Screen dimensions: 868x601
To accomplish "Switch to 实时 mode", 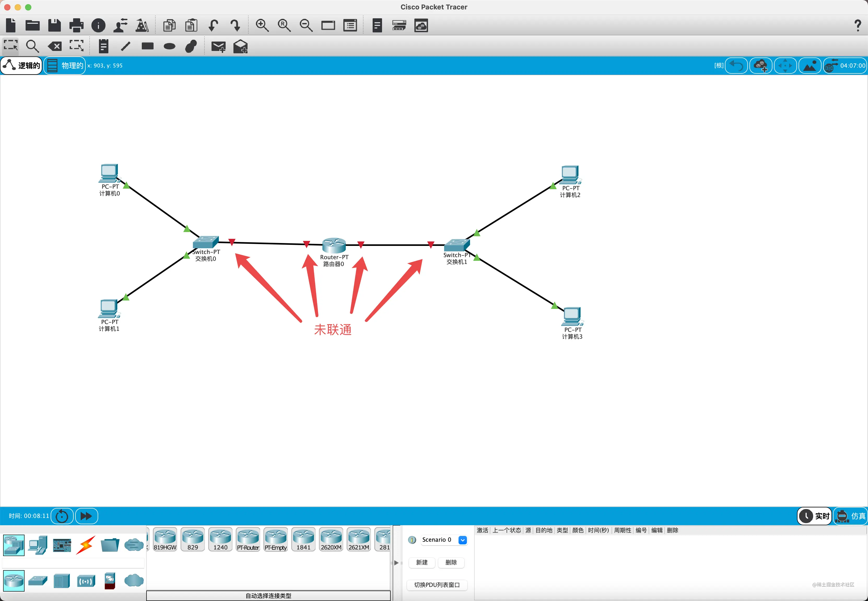I will tap(814, 516).
